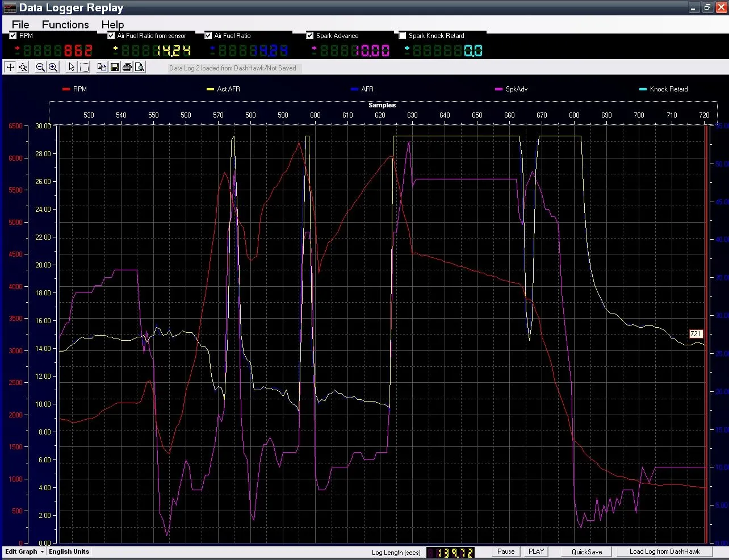Viewport: 729px width, 560px height.
Task: Select the pan/move graph tool
Action: pyautogui.click(x=10, y=67)
